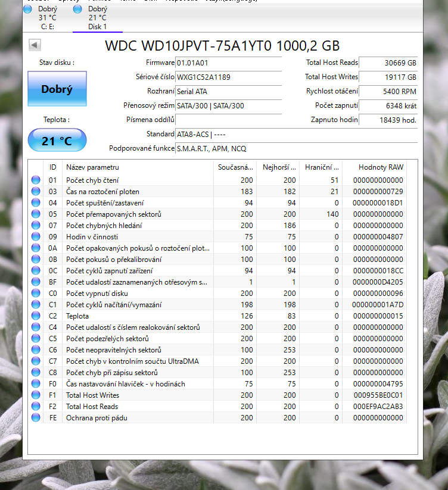Click the Firmware field 01.01A01
The image size is (448, 490).
(x=229, y=63)
